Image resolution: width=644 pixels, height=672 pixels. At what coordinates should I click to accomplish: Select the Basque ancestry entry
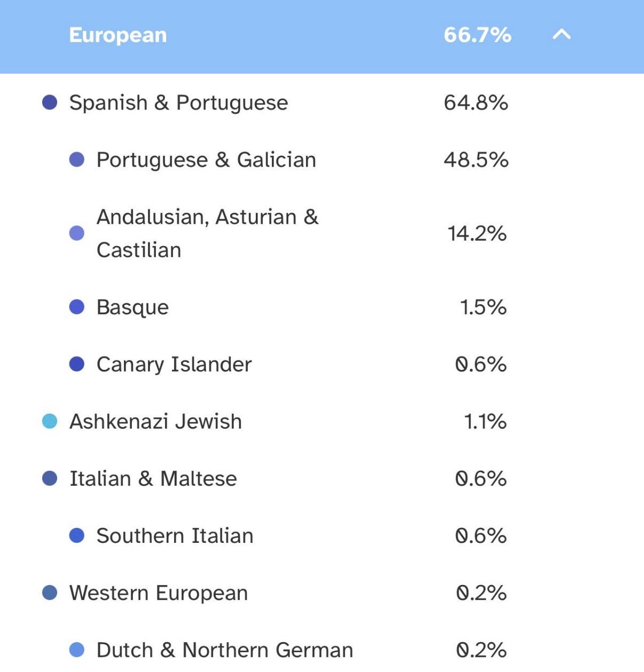click(x=132, y=307)
